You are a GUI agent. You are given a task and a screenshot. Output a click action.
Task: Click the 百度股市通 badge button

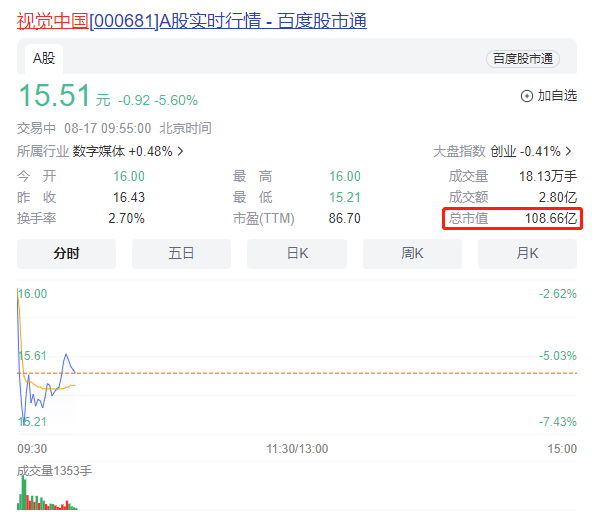tap(523, 59)
